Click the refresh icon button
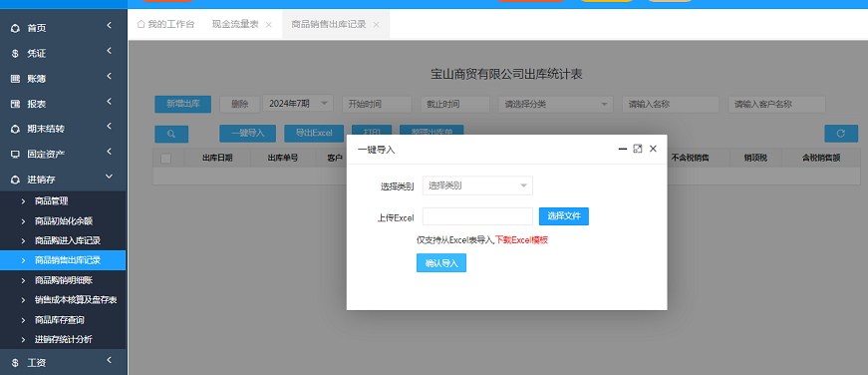The width and height of the screenshot is (868, 375). 841,134
